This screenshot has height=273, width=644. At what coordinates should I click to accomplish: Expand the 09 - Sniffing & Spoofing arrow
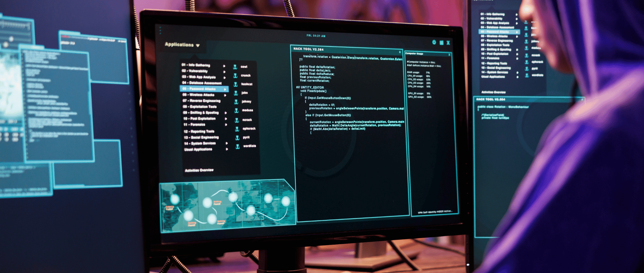click(226, 113)
